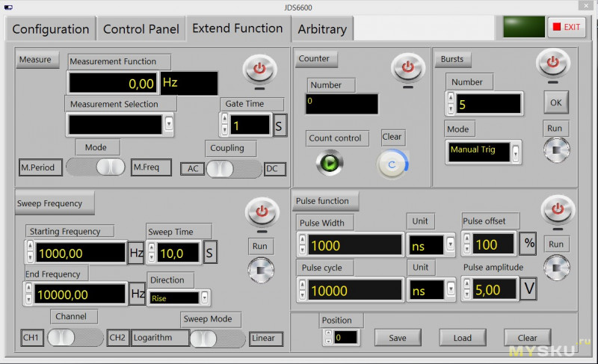598x364 pixels.
Task: Open the application icon in title bar
Action: coord(8,7)
